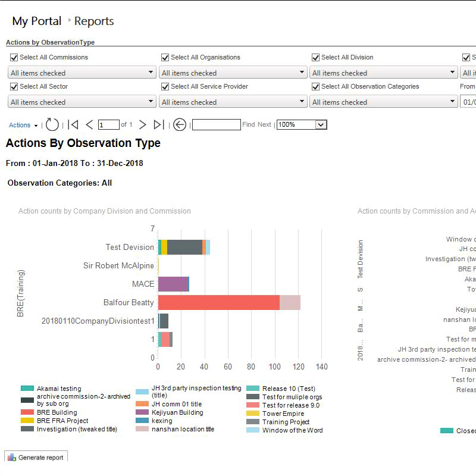The height and width of the screenshot is (476, 476).
Task: Click the back to parent report icon
Action: tap(180, 125)
